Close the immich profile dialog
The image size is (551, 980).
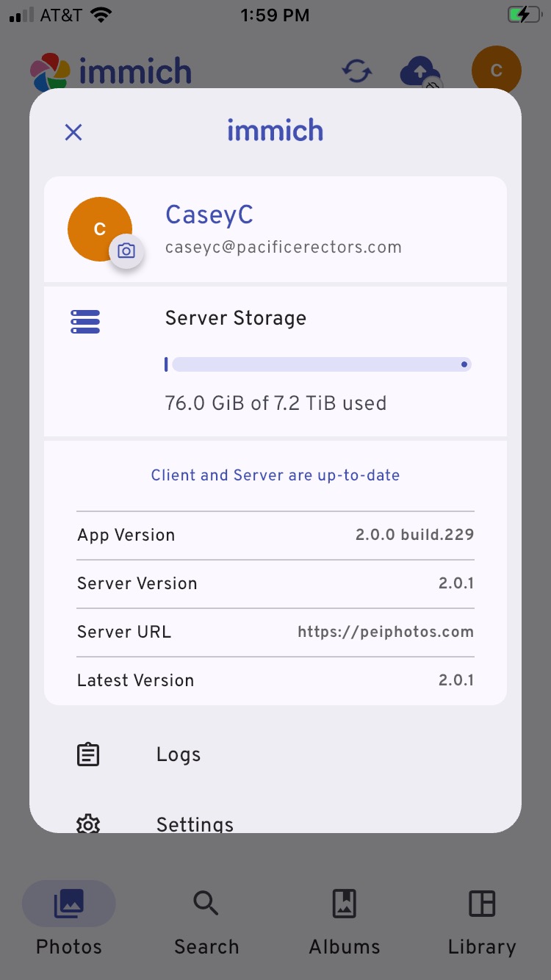click(73, 132)
